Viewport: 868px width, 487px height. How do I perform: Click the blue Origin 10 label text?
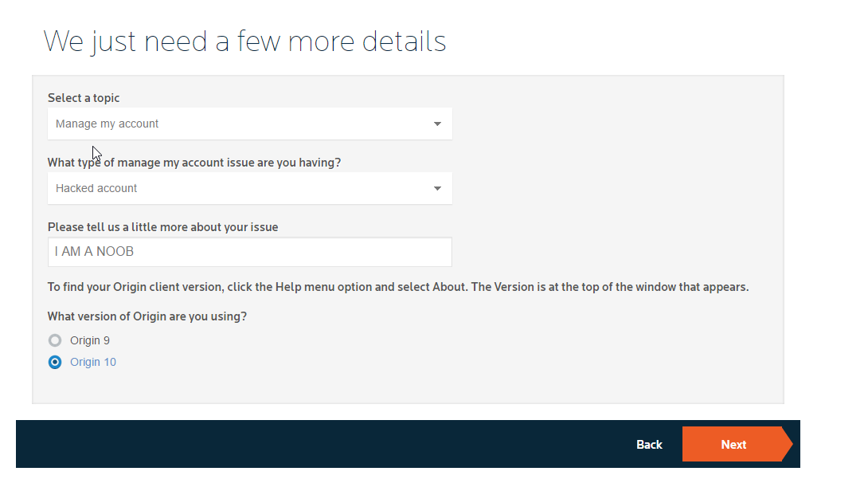[93, 363]
